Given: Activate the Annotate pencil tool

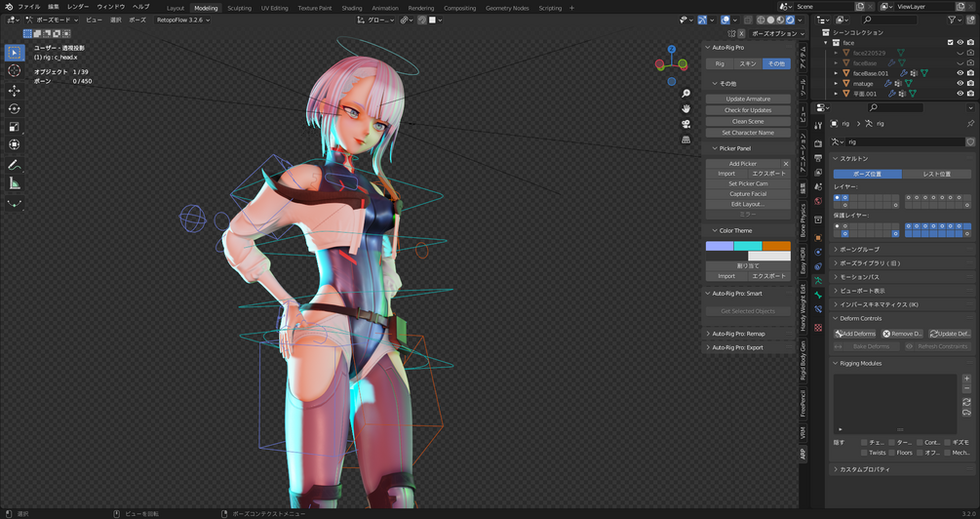Looking at the screenshot, I should (x=15, y=165).
